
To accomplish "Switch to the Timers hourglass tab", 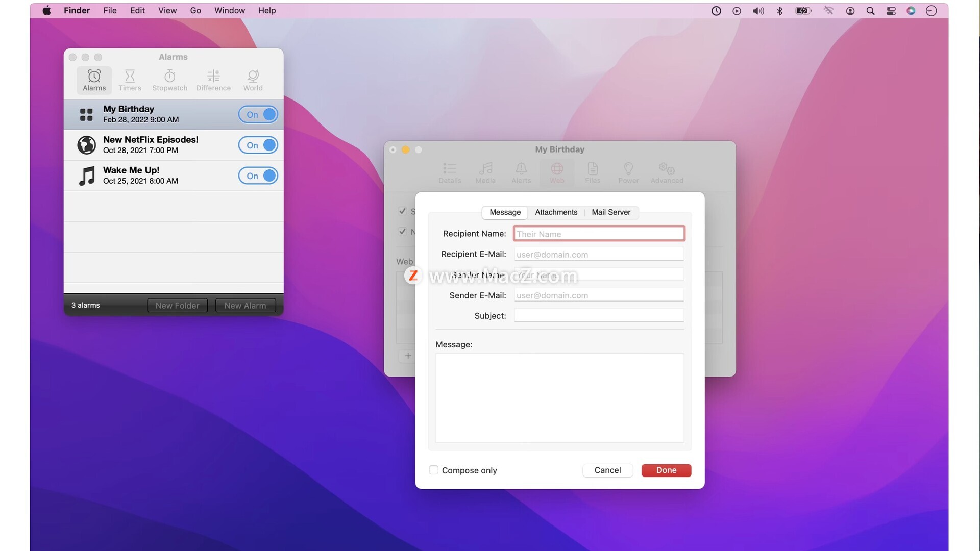I will [x=130, y=80].
